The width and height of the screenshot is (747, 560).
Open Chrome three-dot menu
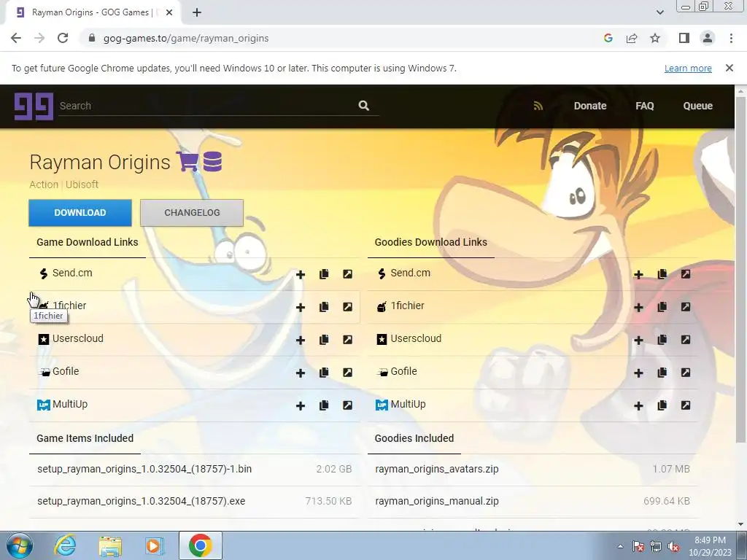pyautogui.click(x=731, y=38)
